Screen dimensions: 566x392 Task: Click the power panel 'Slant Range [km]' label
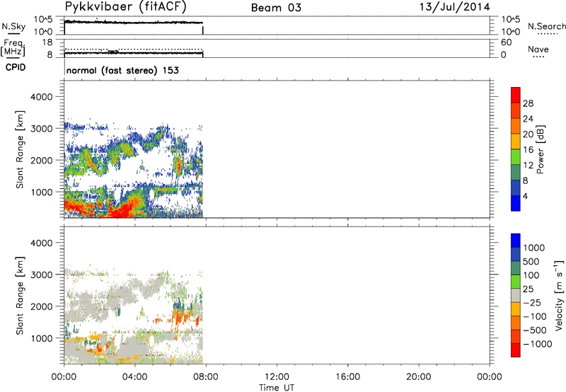[20, 149]
